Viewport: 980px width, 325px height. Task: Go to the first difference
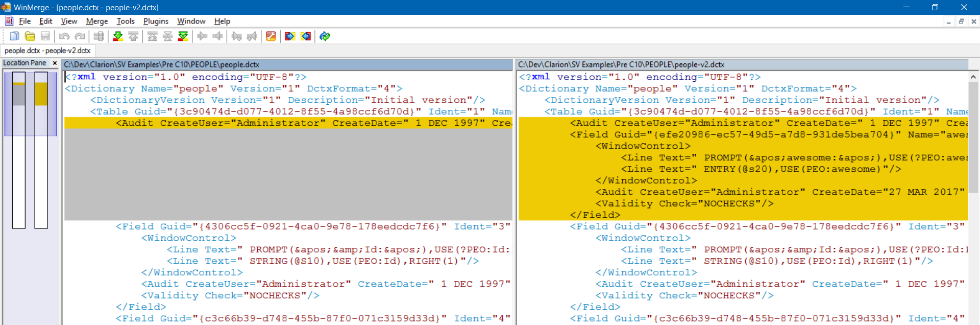point(153,36)
